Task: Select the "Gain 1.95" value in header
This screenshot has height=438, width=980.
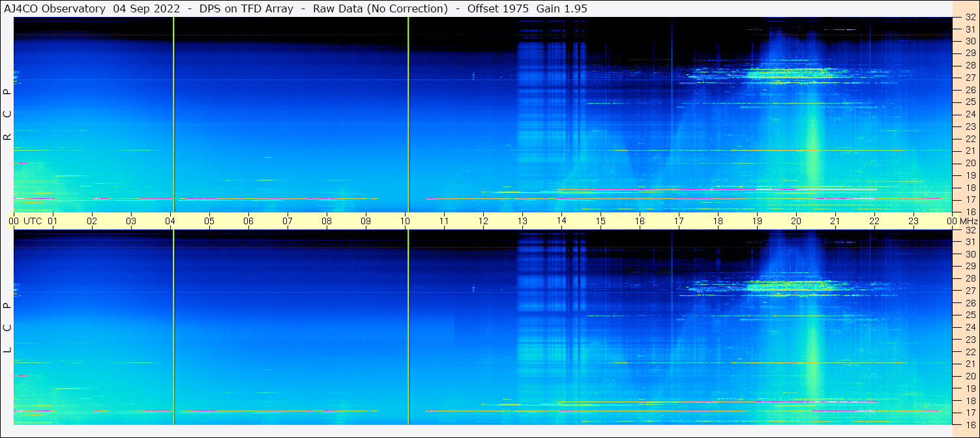Action: pos(562,8)
